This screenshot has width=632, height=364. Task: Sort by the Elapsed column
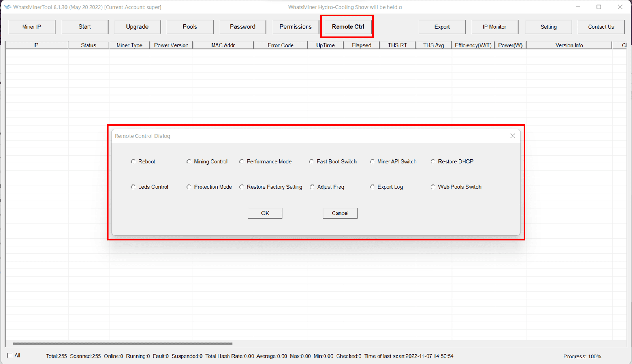(361, 45)
